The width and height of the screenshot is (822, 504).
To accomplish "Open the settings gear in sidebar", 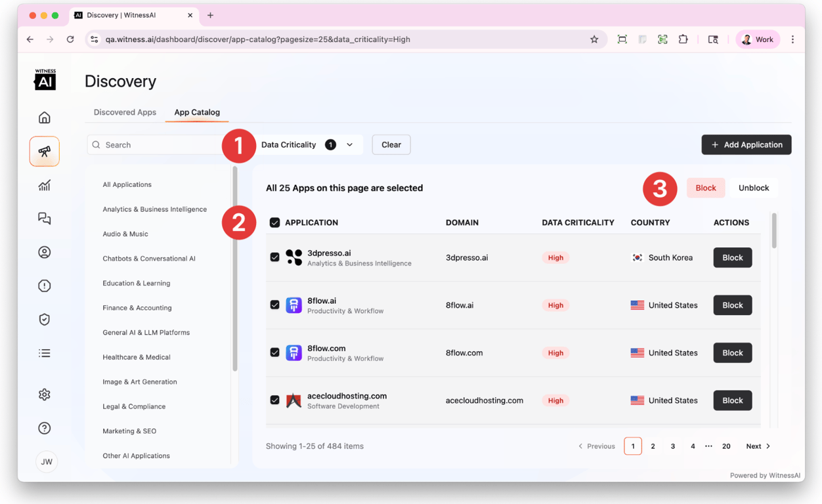I will 45,394.
